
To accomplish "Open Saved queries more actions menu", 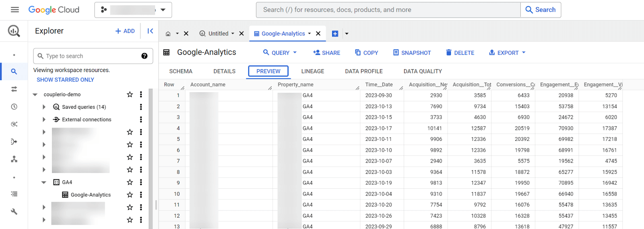I will 141,107.
